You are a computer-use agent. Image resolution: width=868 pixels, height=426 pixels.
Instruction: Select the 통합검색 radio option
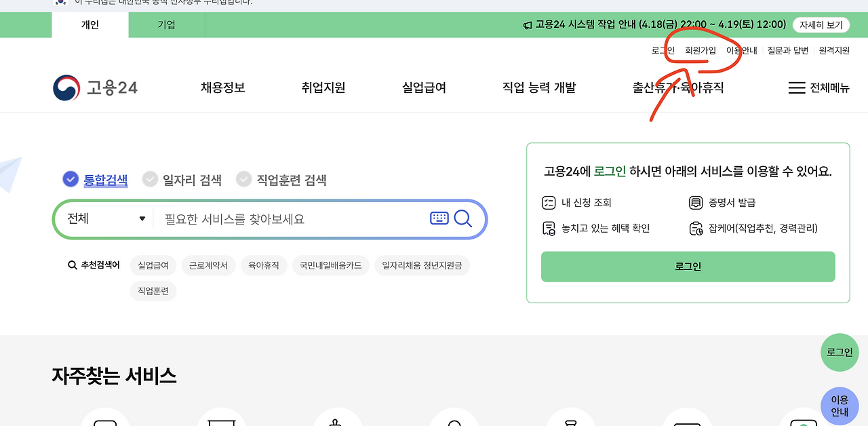pyautogui.click(x=71, y=179)
